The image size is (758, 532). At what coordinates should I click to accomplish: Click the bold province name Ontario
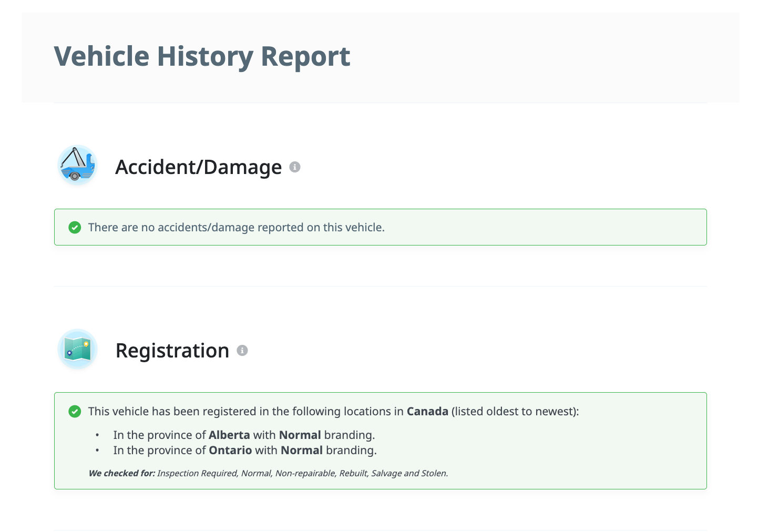[x=230, y=451]
